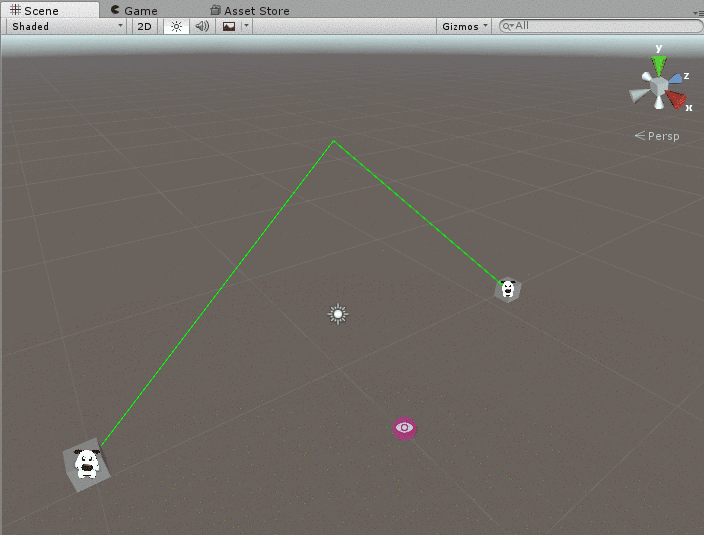Click the center cube of orientation gizmo
The image size is (704, 535).
coord(659,86)
